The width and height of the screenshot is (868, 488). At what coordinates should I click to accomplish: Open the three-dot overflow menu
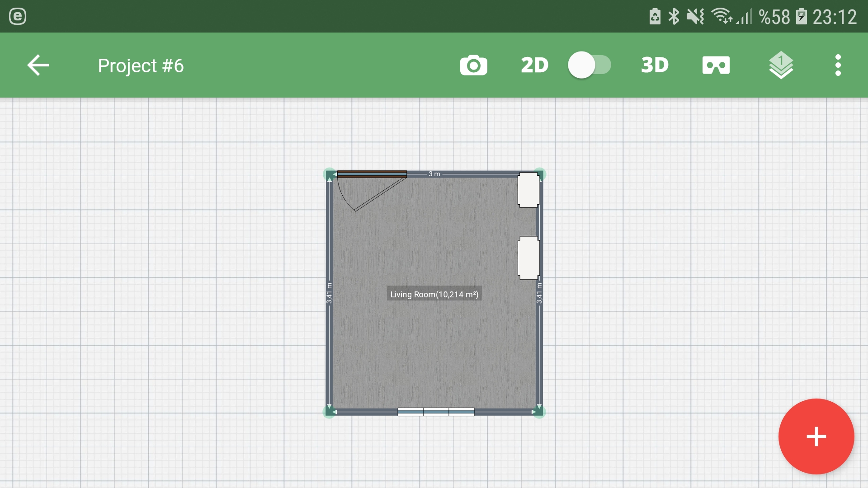click(x=838, y=66)
